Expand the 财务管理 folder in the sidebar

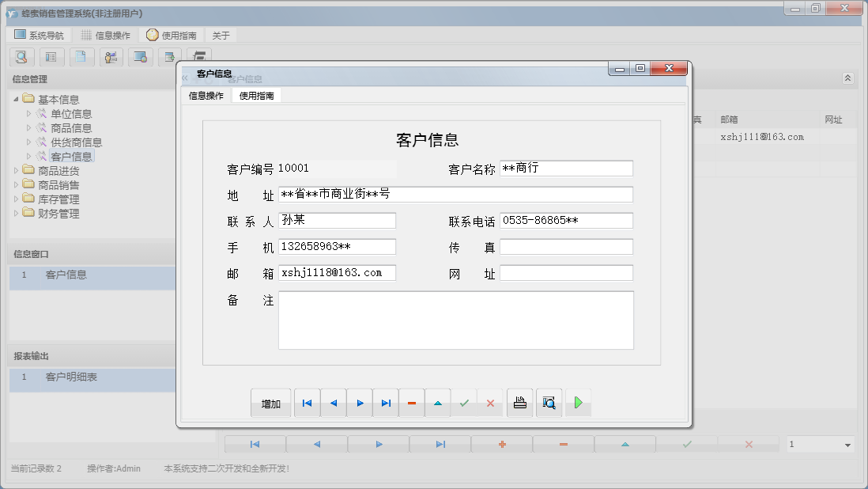[17, 214]
